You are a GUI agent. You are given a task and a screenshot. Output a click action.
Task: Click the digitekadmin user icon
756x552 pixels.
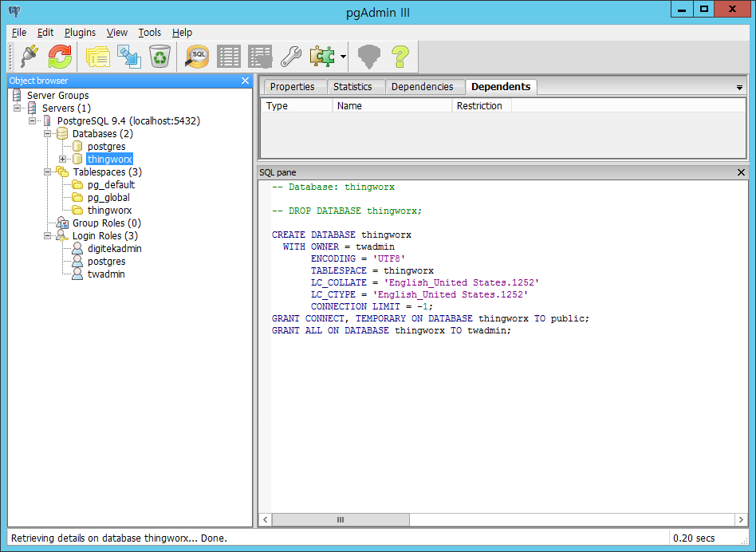pyautogui.click(x=77, y=248)
